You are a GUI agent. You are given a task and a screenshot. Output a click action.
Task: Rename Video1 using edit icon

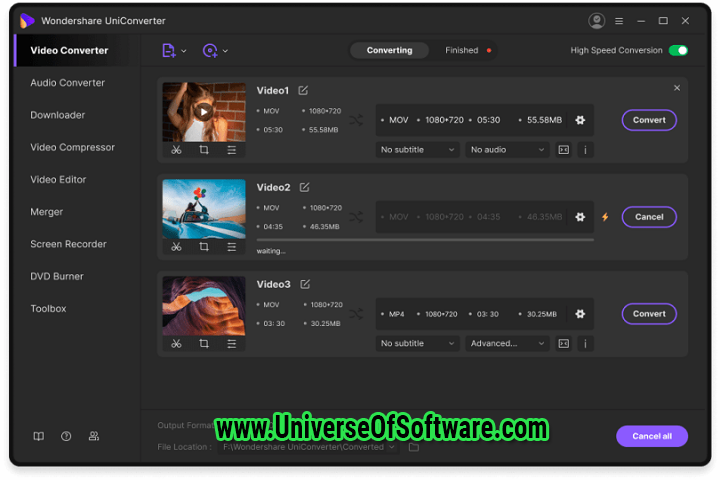(x=303, y=90)
